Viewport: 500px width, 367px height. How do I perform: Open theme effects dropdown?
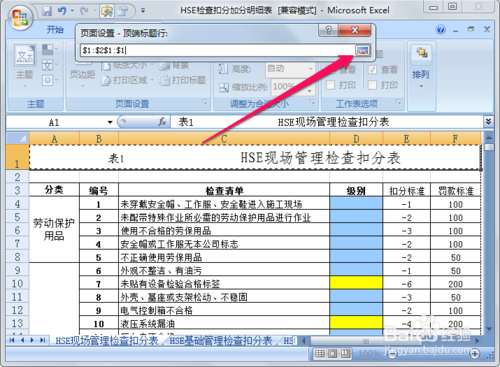[50, 80]
